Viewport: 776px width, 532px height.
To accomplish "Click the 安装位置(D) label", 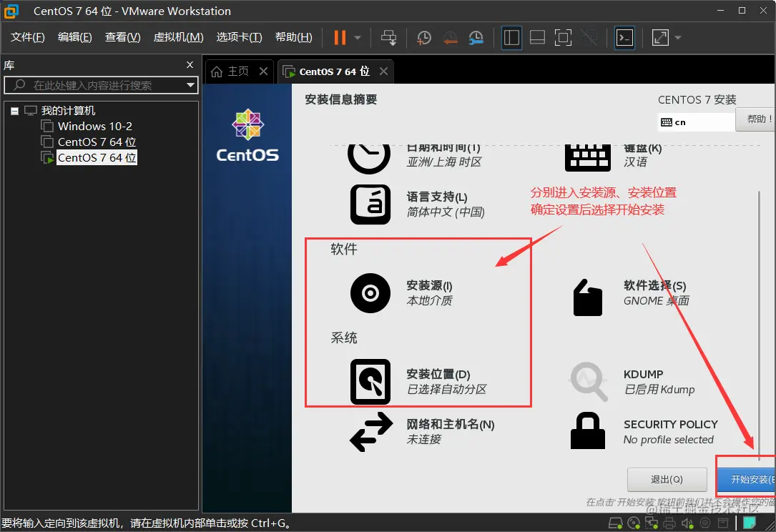I will 438,374.
